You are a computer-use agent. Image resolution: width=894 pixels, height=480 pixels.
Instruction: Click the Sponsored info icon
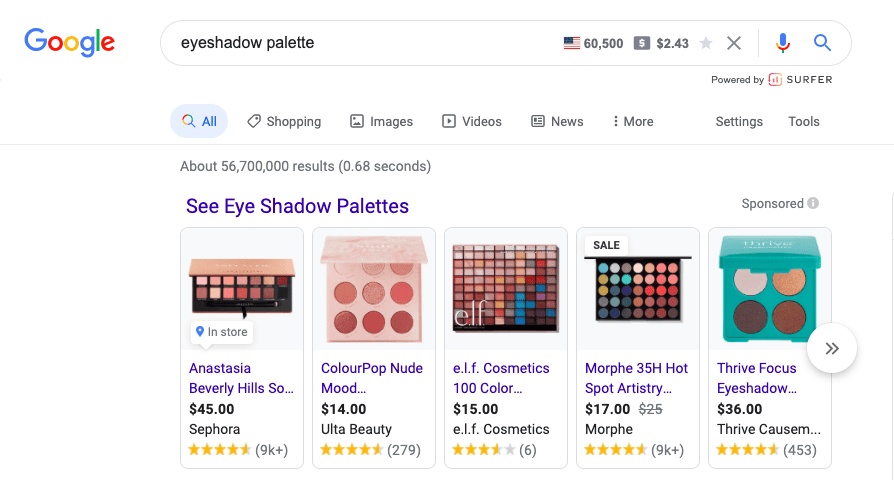click(x=813, y=203)
